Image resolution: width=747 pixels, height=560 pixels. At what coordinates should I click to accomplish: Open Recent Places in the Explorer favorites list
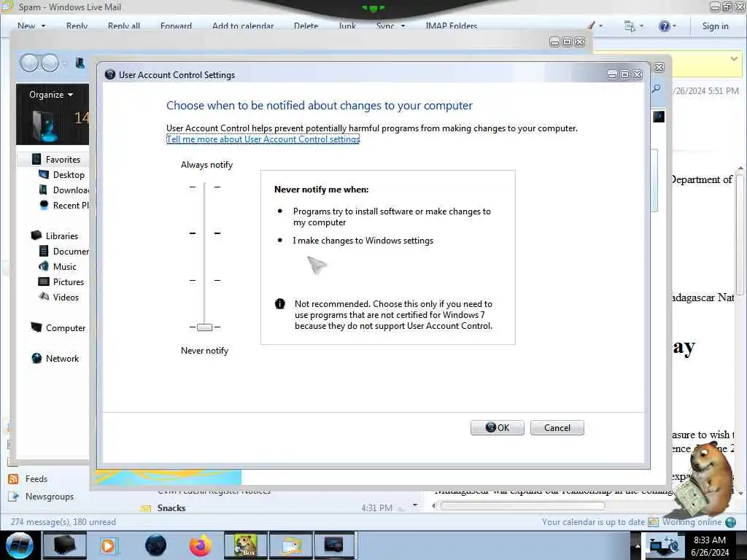point(71,205)
